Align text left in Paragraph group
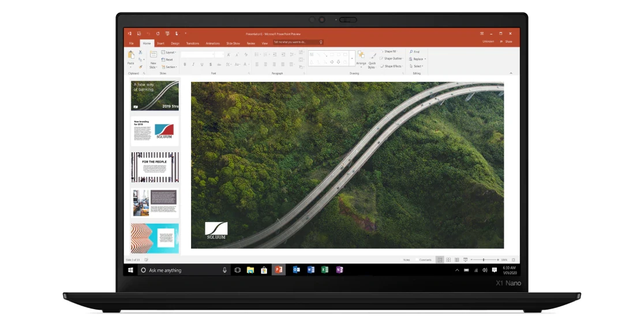Image resolution: width=644 pixels, height=327 pixels. tap(257, 65)
